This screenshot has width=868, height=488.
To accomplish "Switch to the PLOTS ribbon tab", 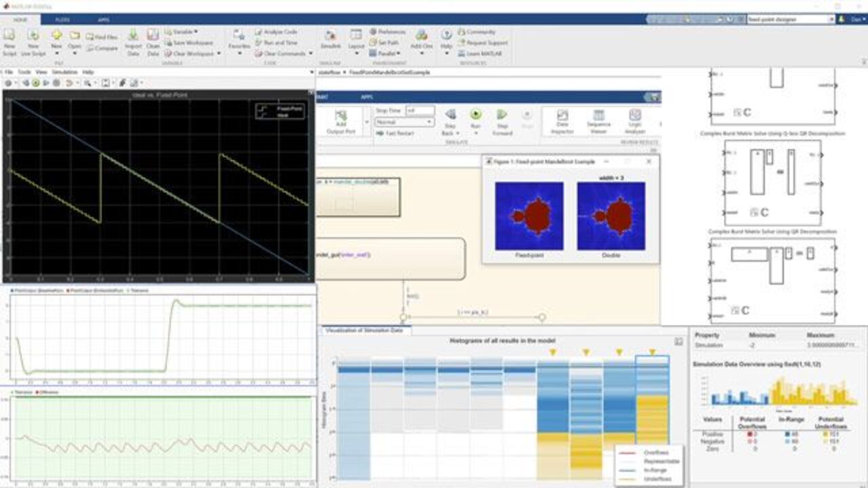I will [x=62, y=20].
